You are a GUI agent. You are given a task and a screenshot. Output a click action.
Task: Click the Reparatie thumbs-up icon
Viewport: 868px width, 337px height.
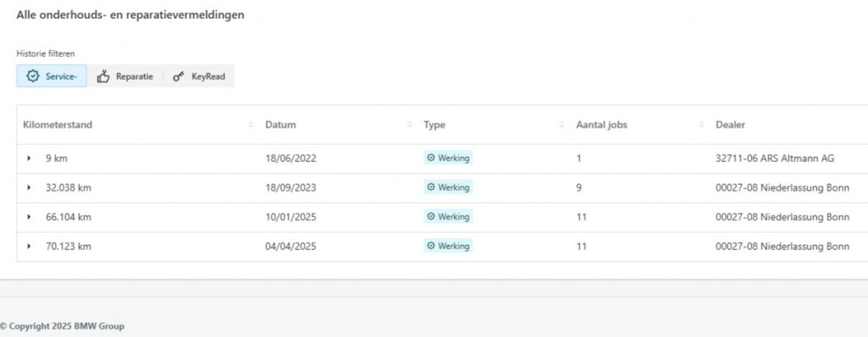[103, 76]
